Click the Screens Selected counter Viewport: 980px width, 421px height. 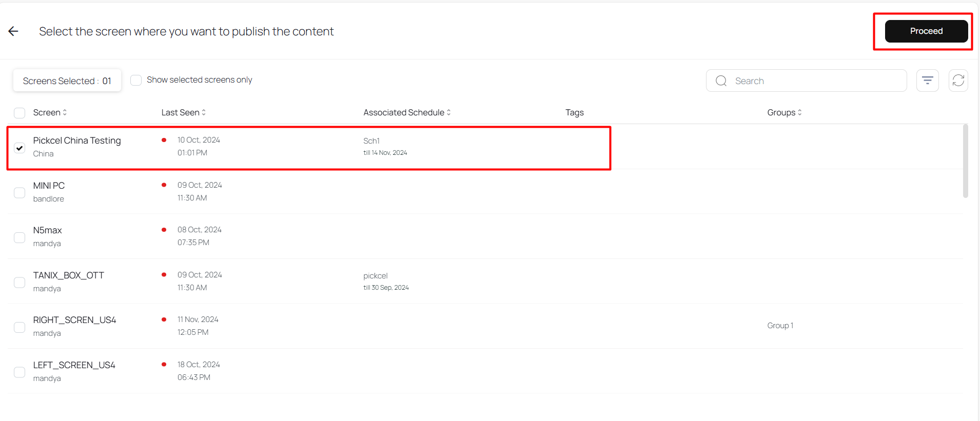pyautogui.click(x=67, y=81)
